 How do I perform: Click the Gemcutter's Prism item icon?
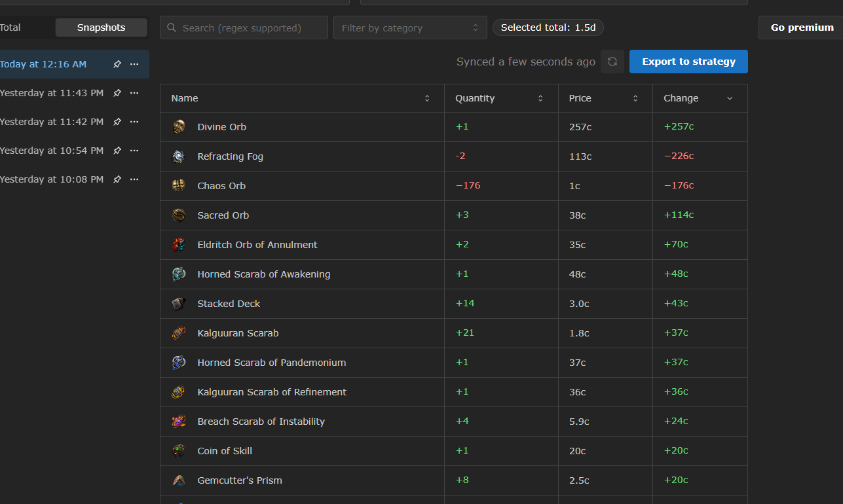179,480
